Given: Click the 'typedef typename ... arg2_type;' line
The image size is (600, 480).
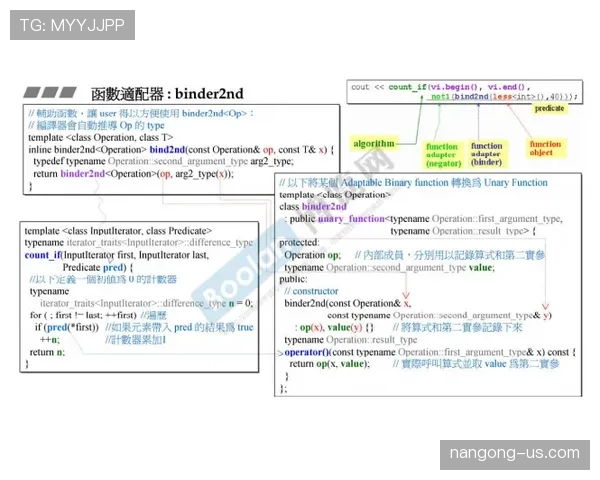Looking at the screenshot, I should point(163,161).
